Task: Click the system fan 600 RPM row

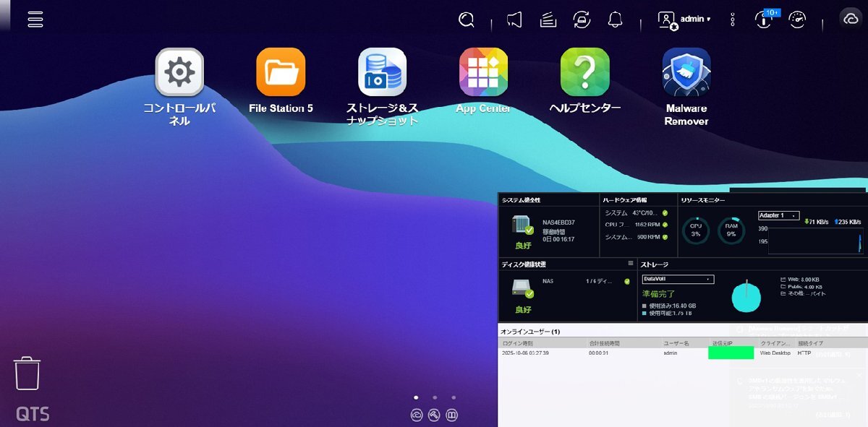Action: (x=636, y=237)
